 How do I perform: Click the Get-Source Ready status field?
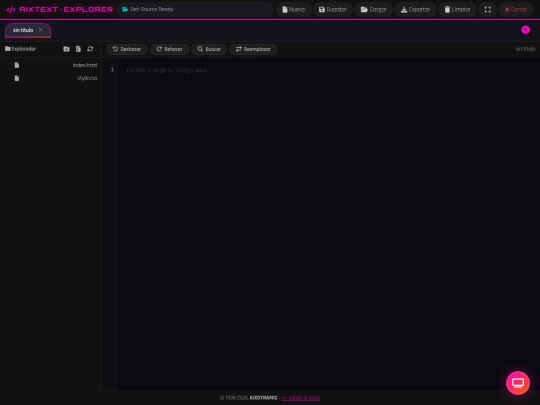(195, 9)
